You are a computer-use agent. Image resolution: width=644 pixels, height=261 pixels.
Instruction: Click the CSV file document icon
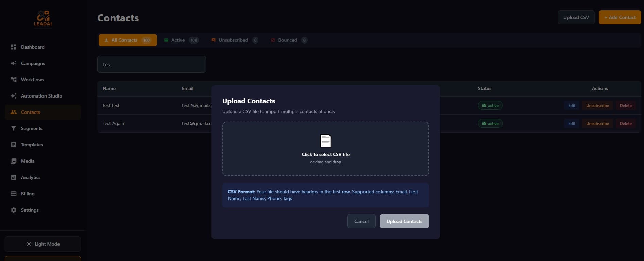325,141
